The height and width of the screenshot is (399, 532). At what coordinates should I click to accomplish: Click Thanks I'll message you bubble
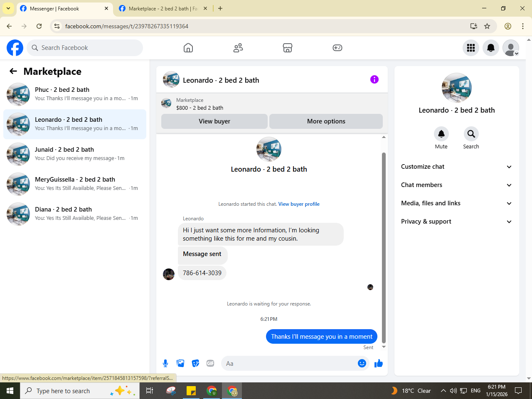click(x=322, y=337)
